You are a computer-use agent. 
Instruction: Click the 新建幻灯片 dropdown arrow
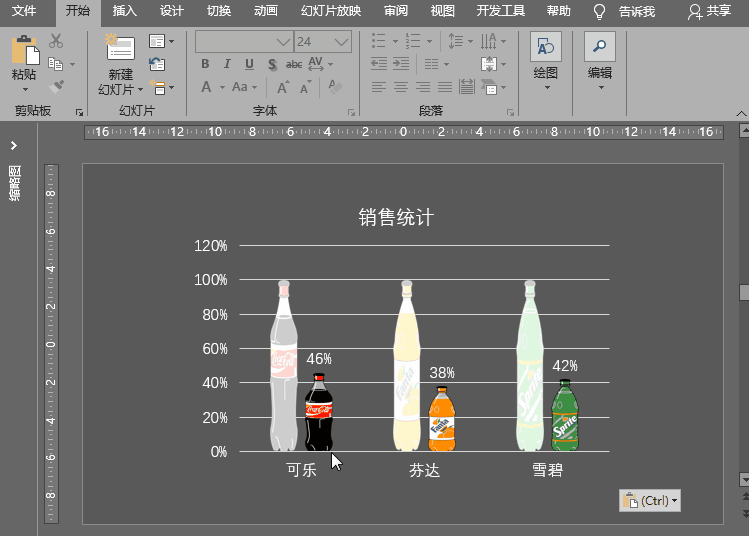[x=140, y=89]
